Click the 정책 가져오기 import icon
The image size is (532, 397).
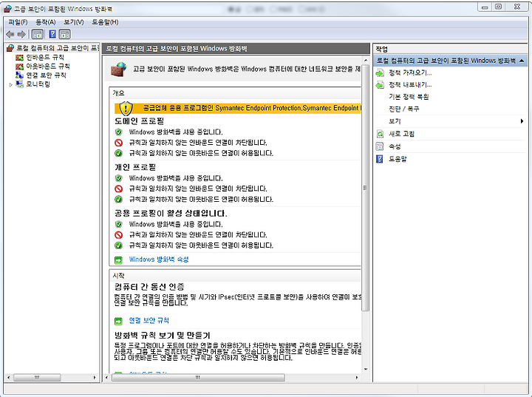380,72
